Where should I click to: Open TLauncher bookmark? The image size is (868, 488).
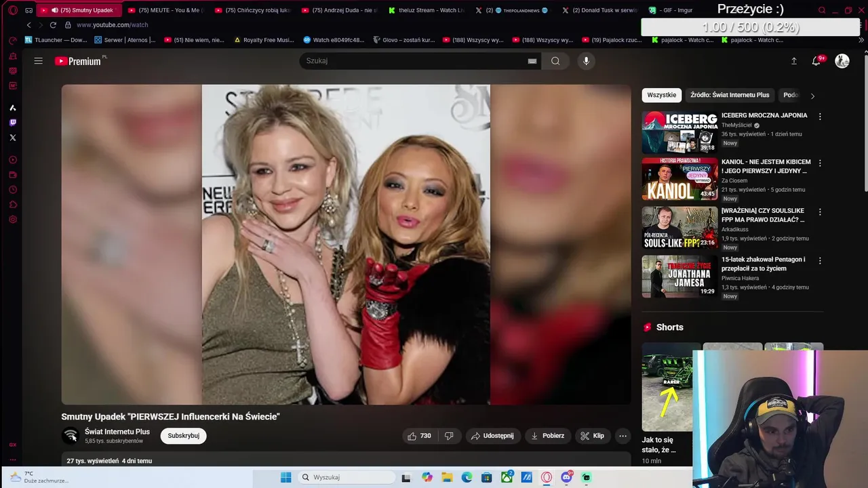(x=56, y=40)
